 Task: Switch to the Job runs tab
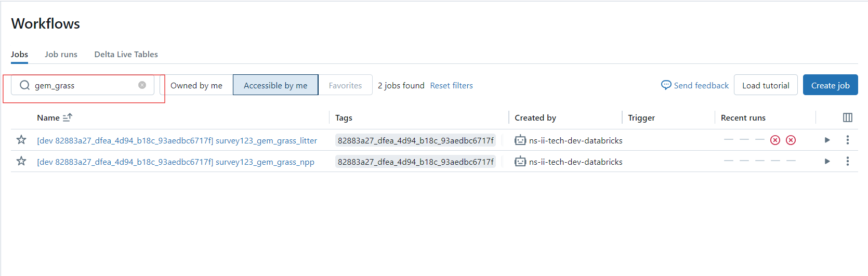coord(61,54)
